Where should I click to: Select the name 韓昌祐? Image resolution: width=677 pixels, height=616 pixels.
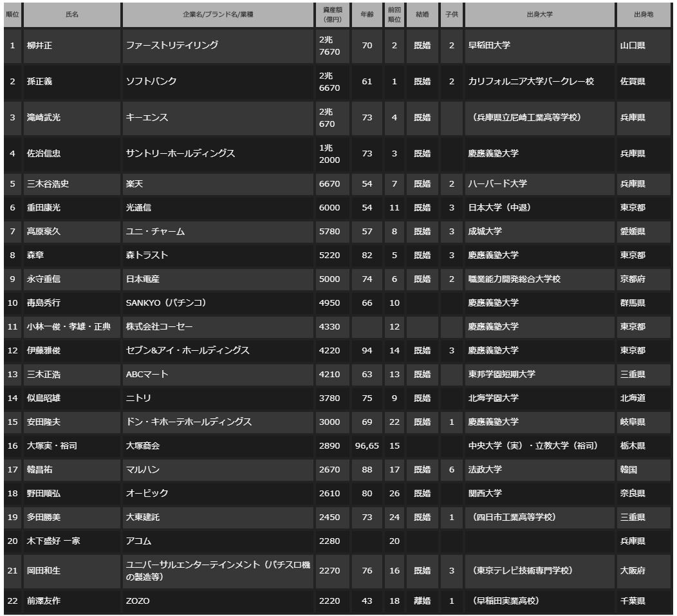pyautogui.click(x=39, y=469)
